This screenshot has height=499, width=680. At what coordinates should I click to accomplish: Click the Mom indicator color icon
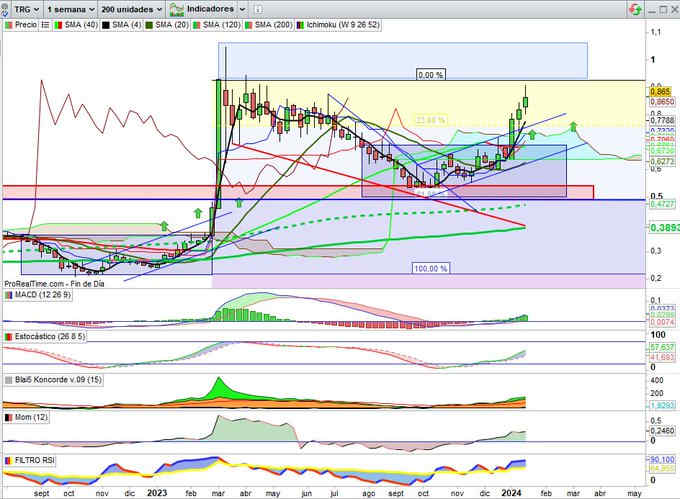pos(8,417)
